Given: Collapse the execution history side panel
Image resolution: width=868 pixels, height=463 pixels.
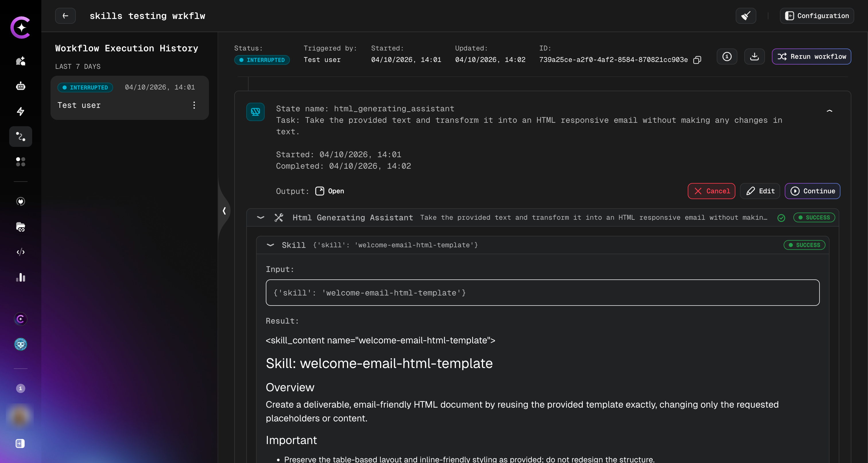Looking at the screenshot, I should pyautogui.click(x=224, y=211).
